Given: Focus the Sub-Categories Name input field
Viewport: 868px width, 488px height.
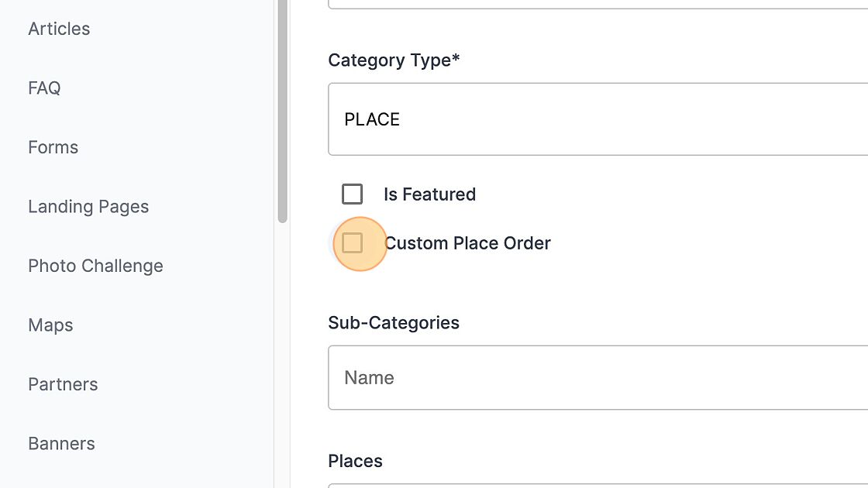Looking at the screenshot, I should click(x=597, y=378).
